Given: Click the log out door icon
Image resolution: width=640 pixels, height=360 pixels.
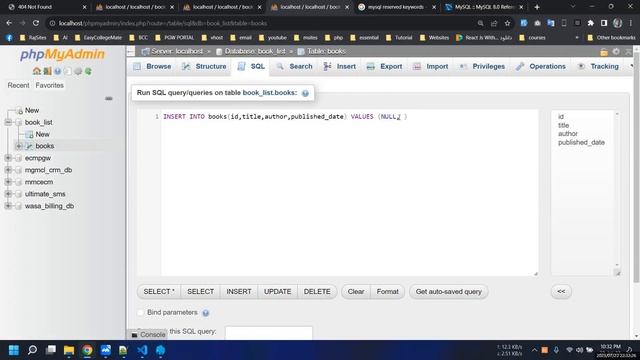Looking at the screenshot, I should coord(47,71).
